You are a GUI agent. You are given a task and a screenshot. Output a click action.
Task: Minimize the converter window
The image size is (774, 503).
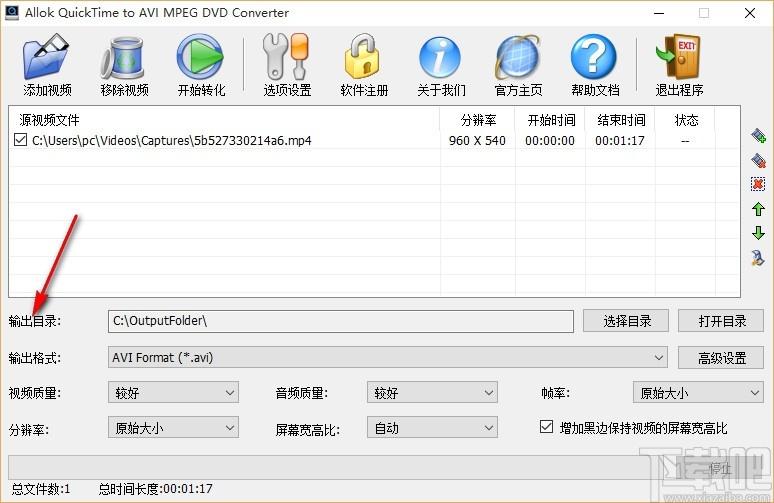pos(658,13)
